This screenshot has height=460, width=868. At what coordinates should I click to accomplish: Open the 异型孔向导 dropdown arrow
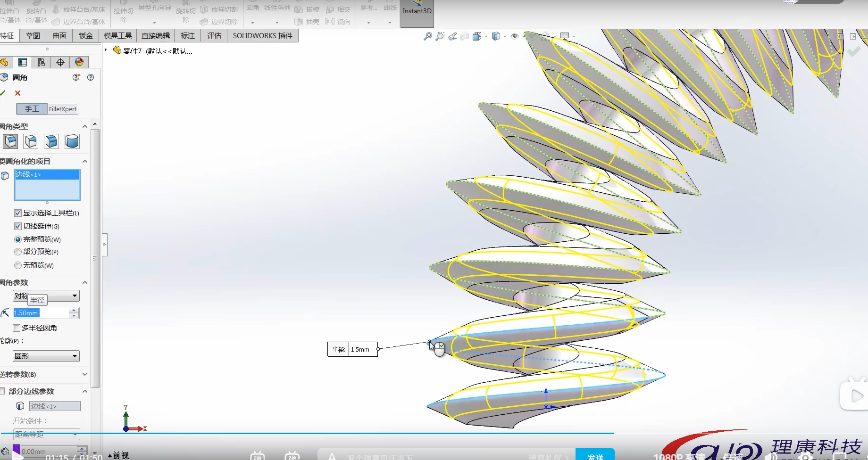(154, 23)
